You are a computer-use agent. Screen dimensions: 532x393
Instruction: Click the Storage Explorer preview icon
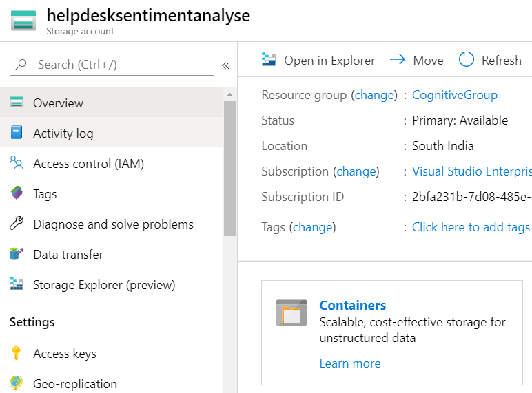17,284
